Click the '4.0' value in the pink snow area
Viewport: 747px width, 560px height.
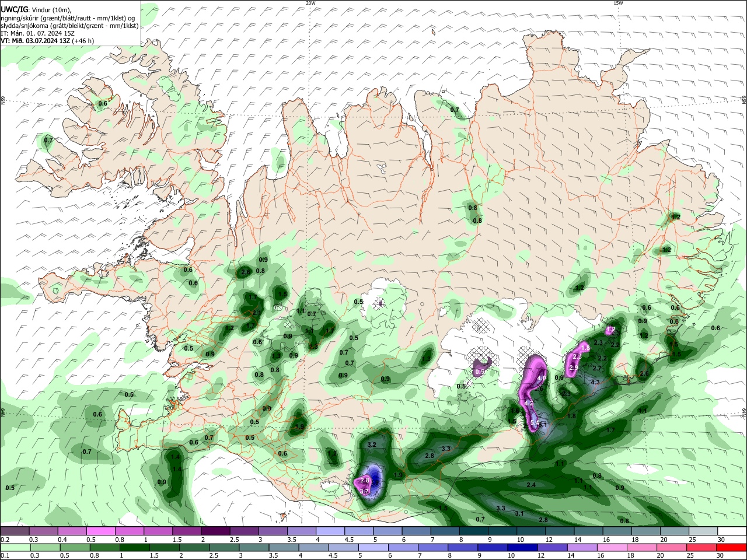541,379
